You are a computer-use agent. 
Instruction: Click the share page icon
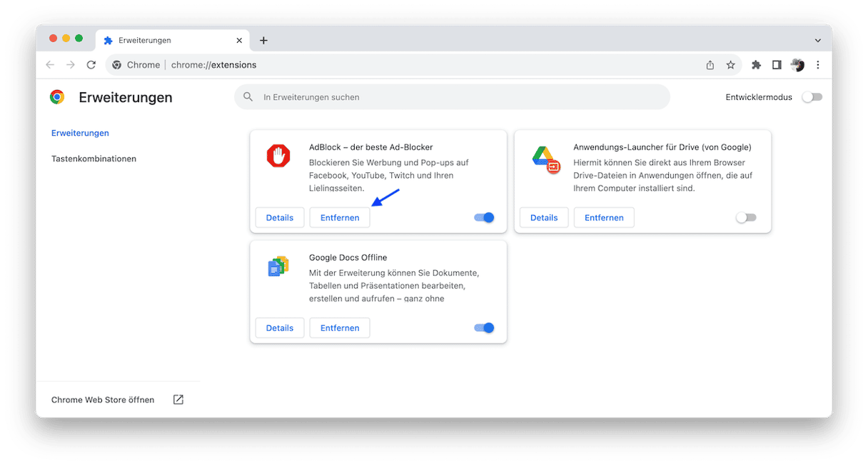(x=710, y=65)
